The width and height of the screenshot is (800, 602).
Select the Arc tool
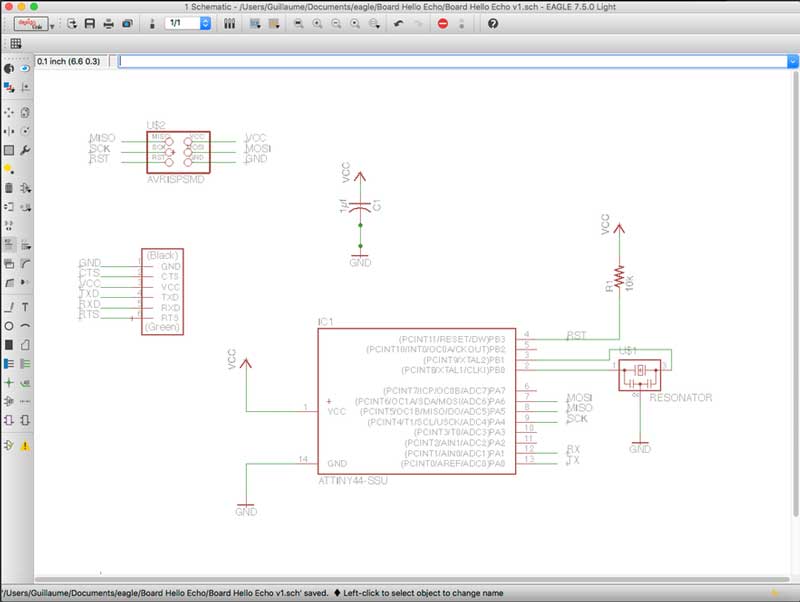(x=25, y=325)
